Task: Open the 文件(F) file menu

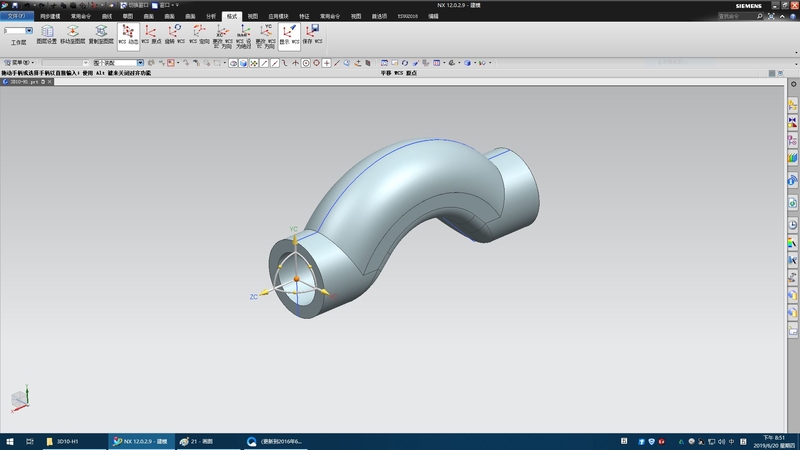Action: (x=17, y=17)
